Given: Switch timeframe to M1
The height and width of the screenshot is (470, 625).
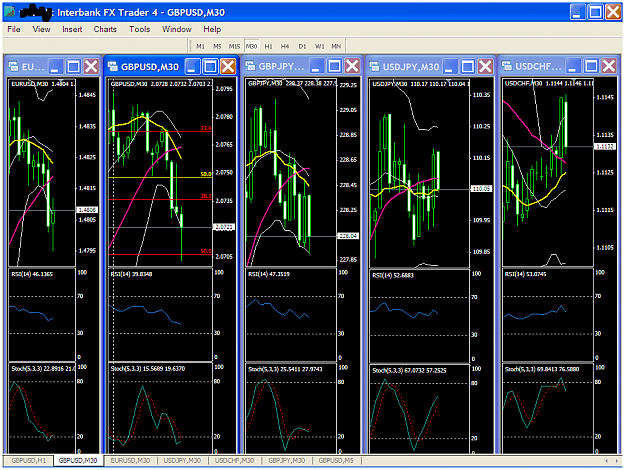Looking at the screenshot, I should (200, 46).
